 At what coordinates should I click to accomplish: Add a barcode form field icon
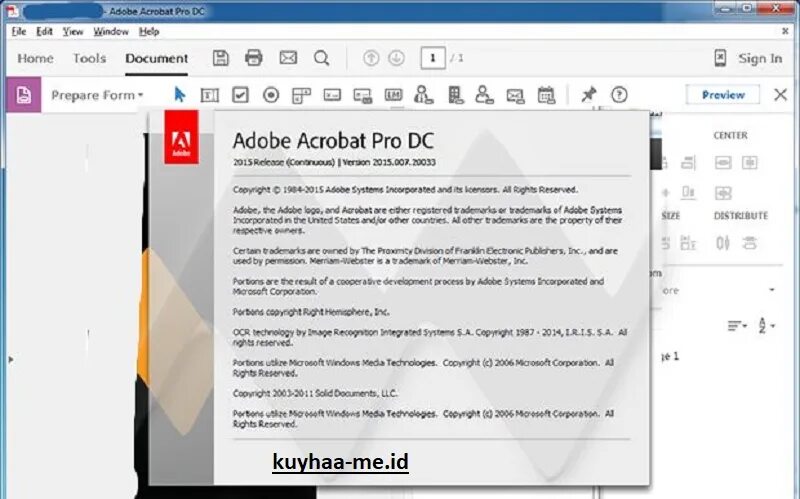(x=393, y=95)
